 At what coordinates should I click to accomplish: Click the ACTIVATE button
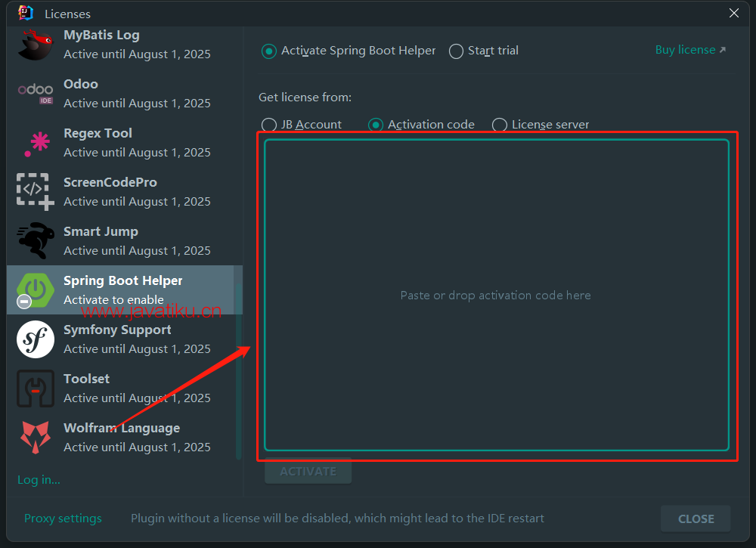point(308,471)
